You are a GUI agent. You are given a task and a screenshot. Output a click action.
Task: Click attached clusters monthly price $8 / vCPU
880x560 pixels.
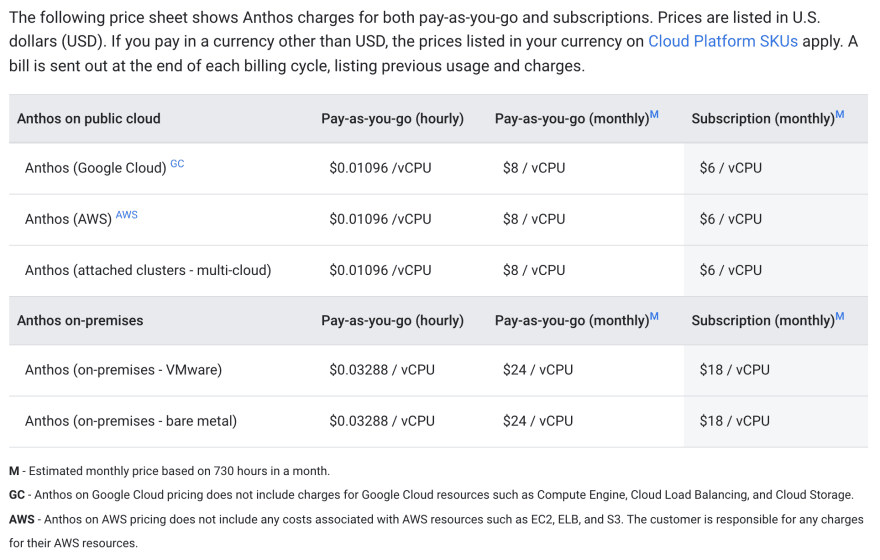pos(534,270)
